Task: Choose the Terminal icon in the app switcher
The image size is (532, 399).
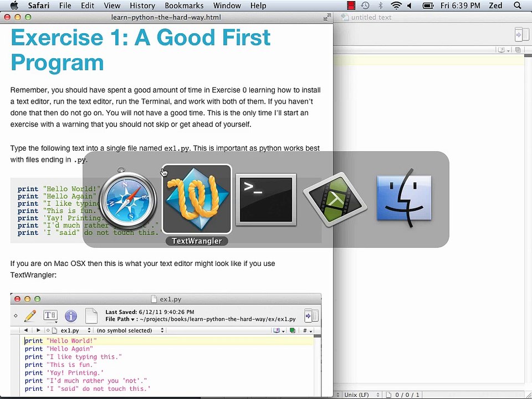Action: pyautogui.click(x=266, y=199)
